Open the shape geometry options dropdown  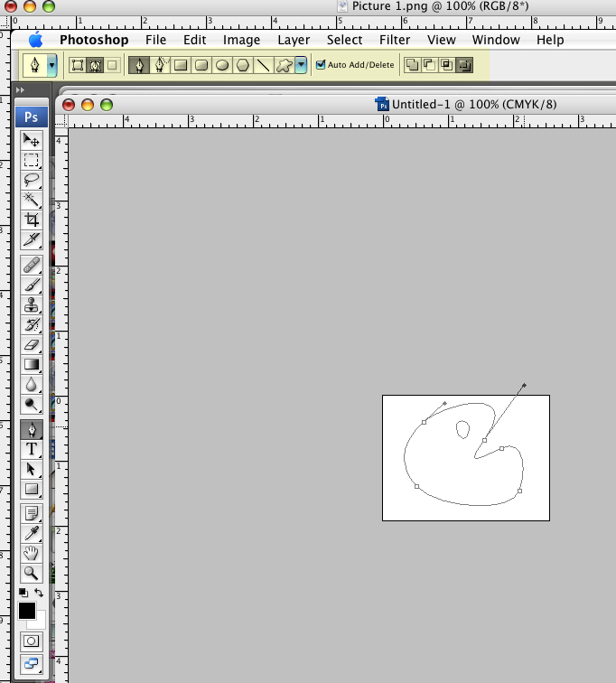(x=301, y=65)
